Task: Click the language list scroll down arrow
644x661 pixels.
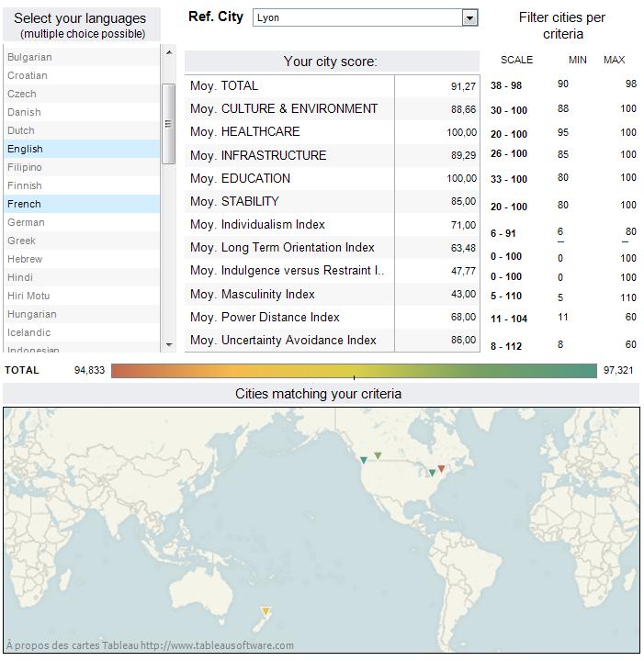Action: pos(169,345)
